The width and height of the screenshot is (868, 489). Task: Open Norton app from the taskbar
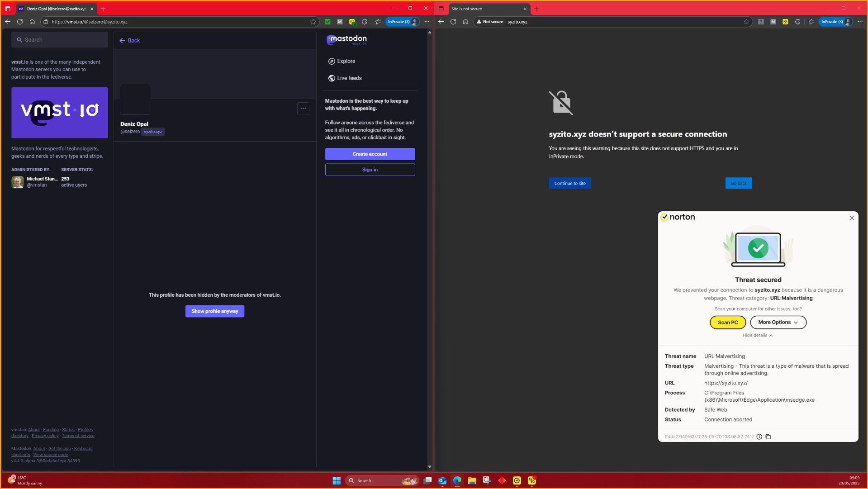pos(517,480)
